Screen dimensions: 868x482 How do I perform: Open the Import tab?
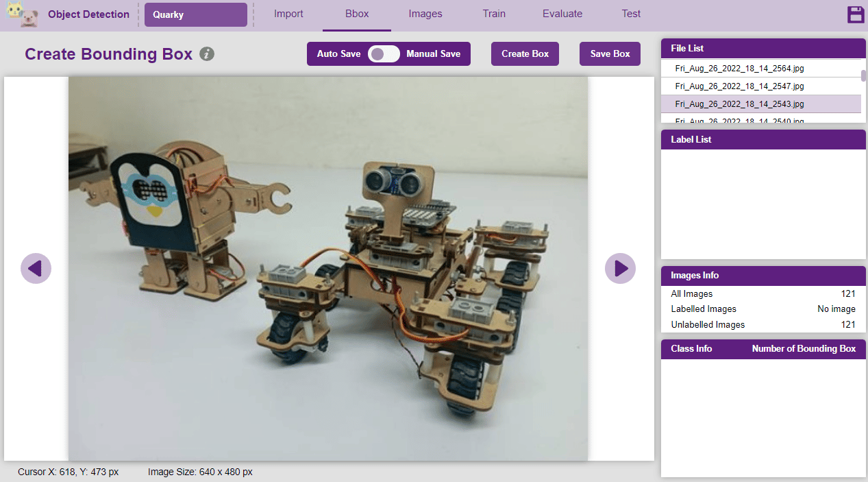coord(288,13)
